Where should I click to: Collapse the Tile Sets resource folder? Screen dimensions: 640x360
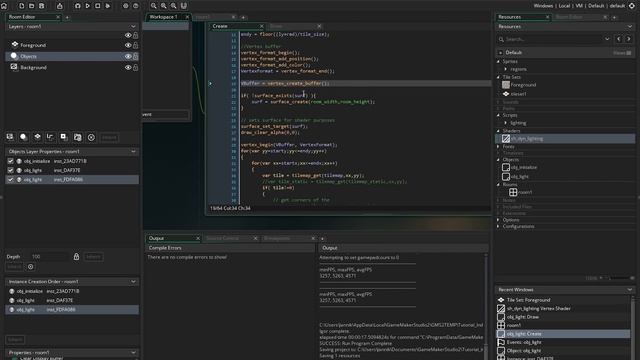[x=498, y=77]
